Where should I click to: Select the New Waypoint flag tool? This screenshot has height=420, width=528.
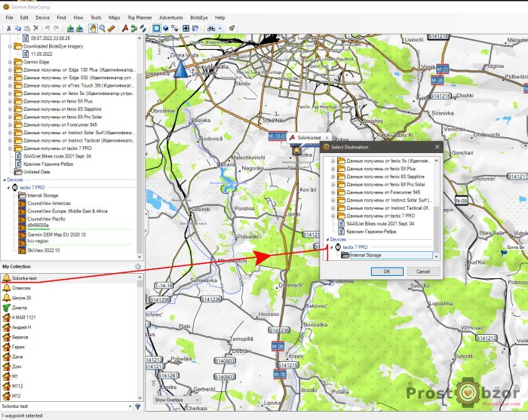click(x=125, y=29)
